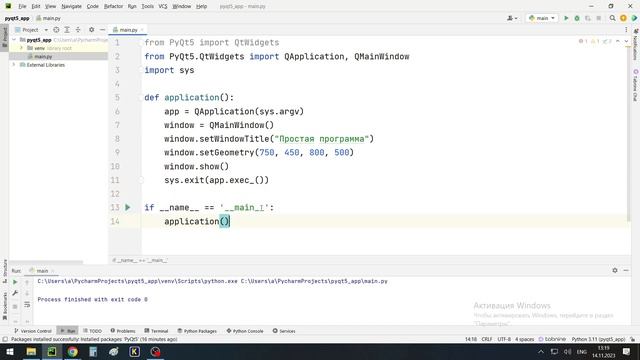
Task: Go to next highlighted error arrow
Action: point(626,41)
